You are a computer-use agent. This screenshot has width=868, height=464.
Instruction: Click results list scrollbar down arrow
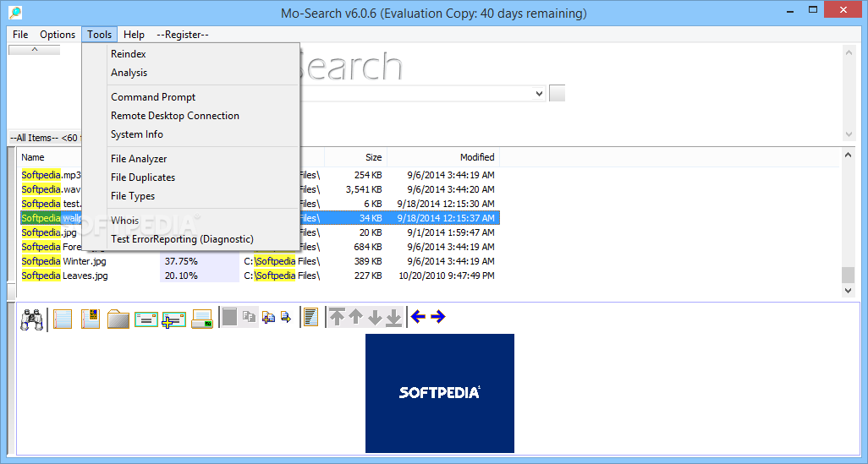(848, 291)
